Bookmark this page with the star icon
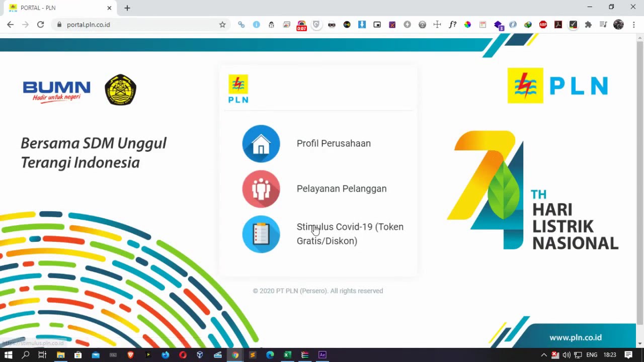Viewport: 644px width, 362px height. [222, 24]
